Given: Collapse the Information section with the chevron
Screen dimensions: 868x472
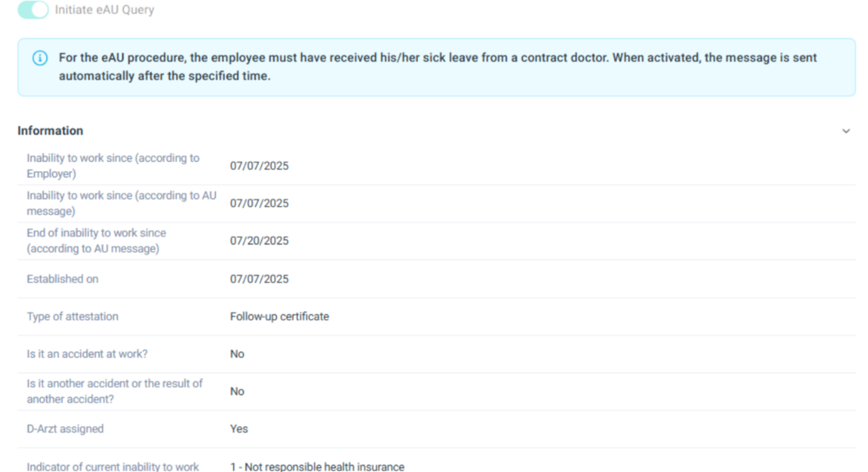Looking at the screenshot, I should click(x=846, y=131).
